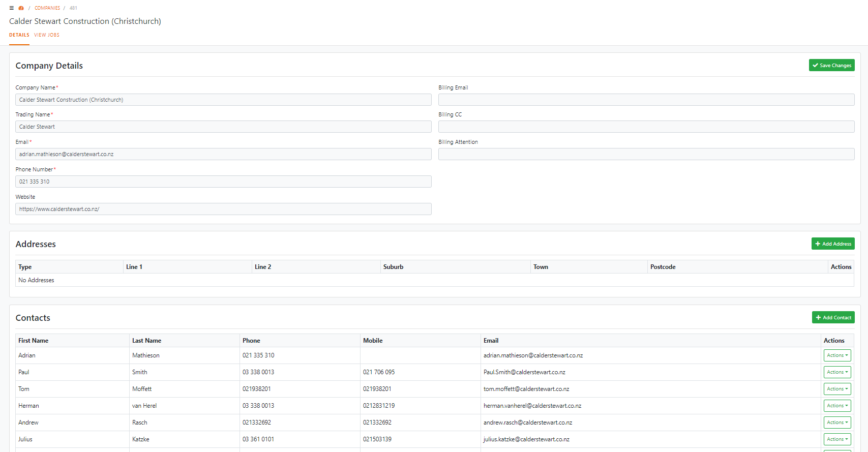Click the Phone Number input field

click(223, 182)
